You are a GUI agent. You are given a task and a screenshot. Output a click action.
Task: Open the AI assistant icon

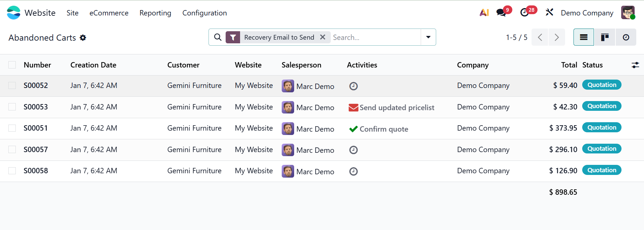point(484,13)
